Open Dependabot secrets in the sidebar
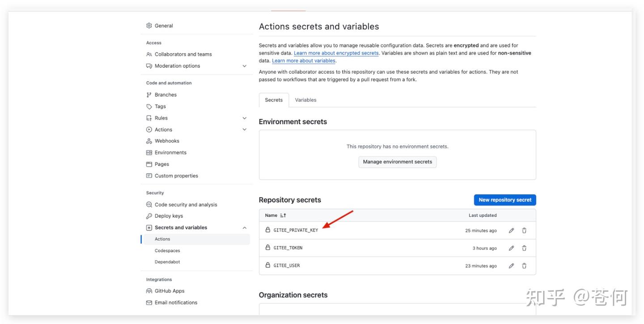The width and height of the screenshot is (644, 324). [167, 262]
